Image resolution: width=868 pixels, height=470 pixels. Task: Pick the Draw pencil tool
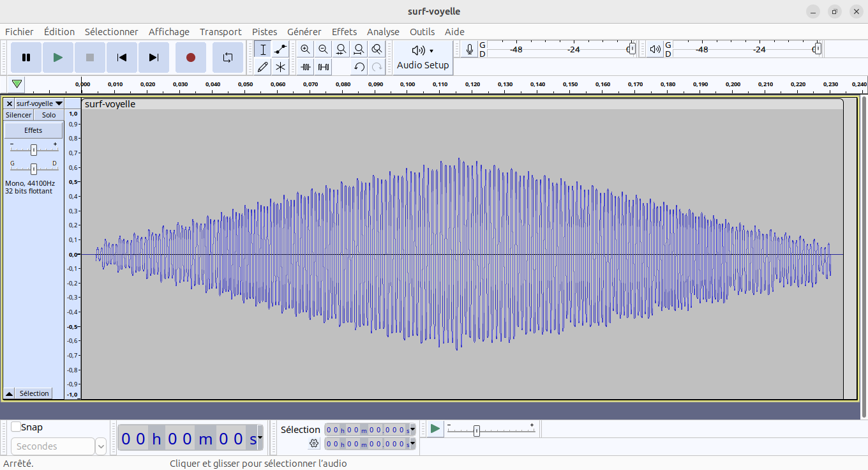coord(263,66)
